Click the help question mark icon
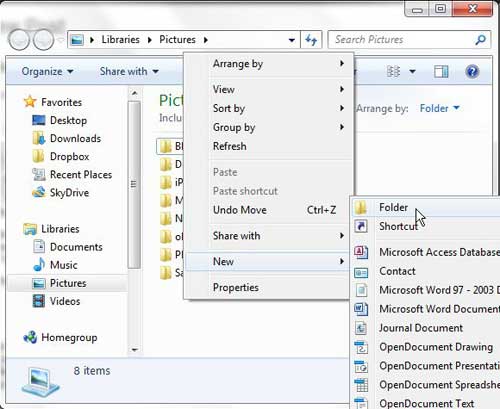The height and width of the screenshot is (409, 500). [472, 71]
